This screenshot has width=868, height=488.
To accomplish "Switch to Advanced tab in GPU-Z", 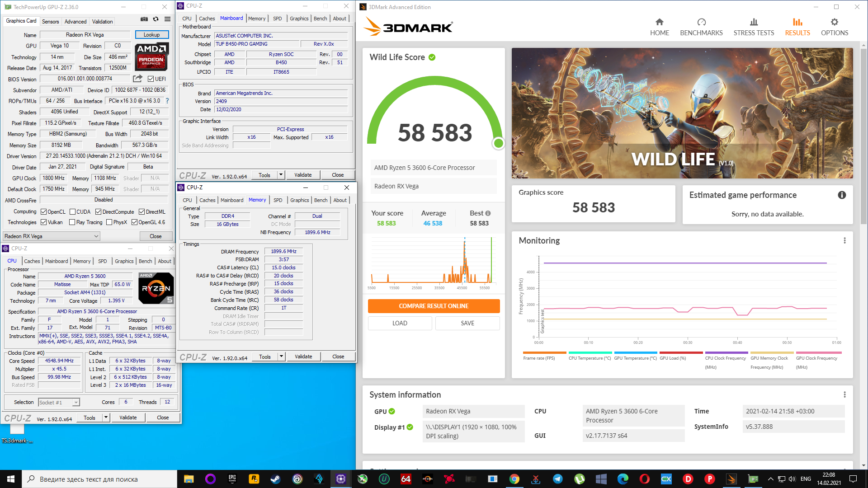I will tap(75, 22).
